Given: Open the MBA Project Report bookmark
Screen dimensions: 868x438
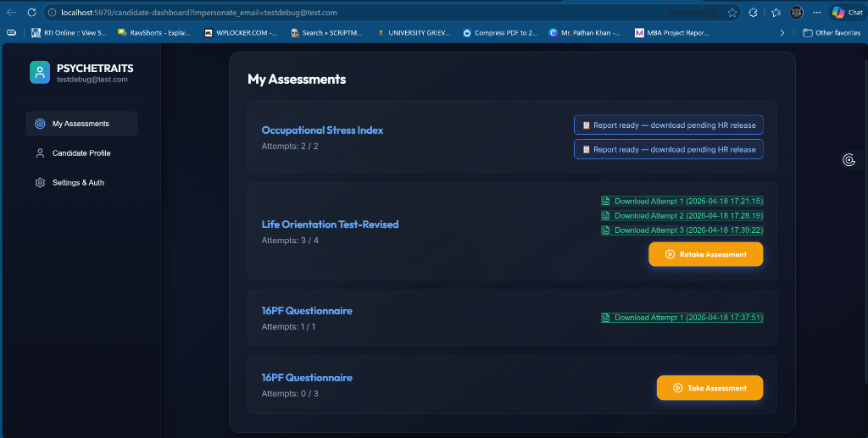Looking at the screenshot, I should (x=671, y=33).
